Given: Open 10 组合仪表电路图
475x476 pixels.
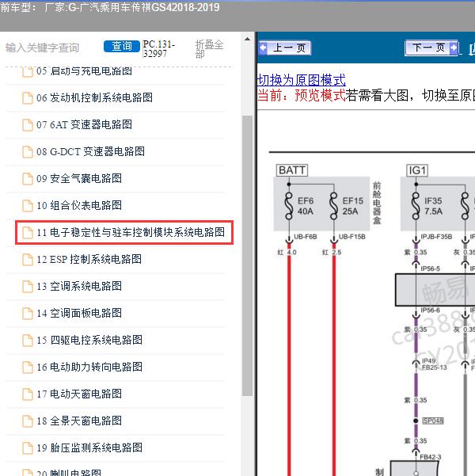Looking at the screenshot, I should pos(79,205).
